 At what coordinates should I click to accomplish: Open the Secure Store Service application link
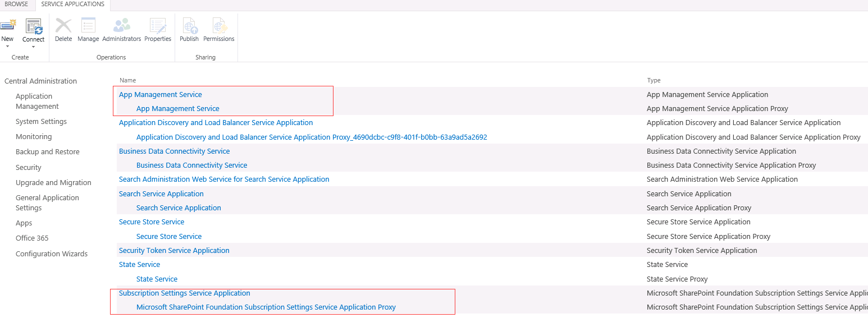(152, 222)
